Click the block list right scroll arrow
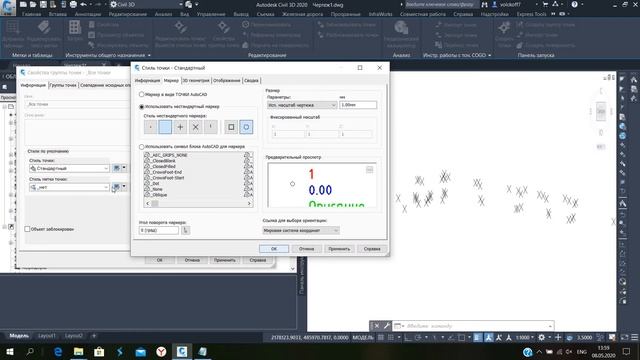This screenshot has height=360, width=640. coord(249,203)
